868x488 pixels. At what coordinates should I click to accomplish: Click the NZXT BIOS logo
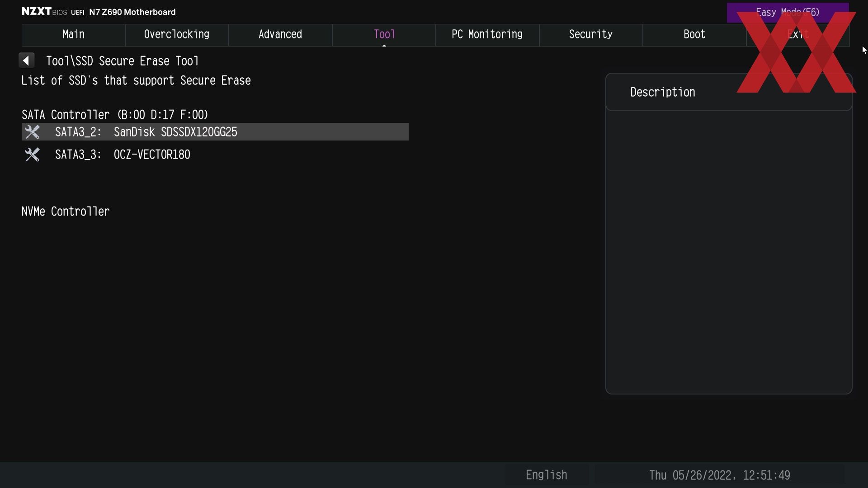[44, 12]
